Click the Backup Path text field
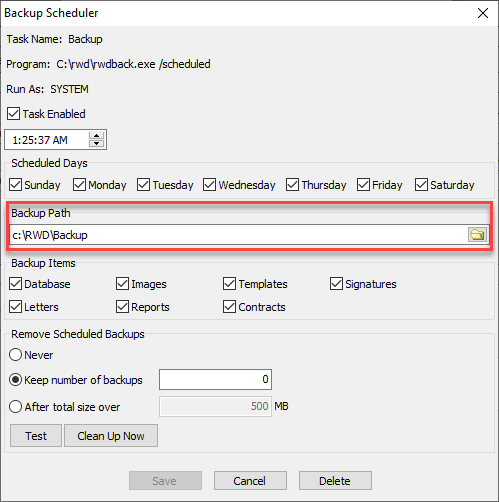 [x=238, y=235]
